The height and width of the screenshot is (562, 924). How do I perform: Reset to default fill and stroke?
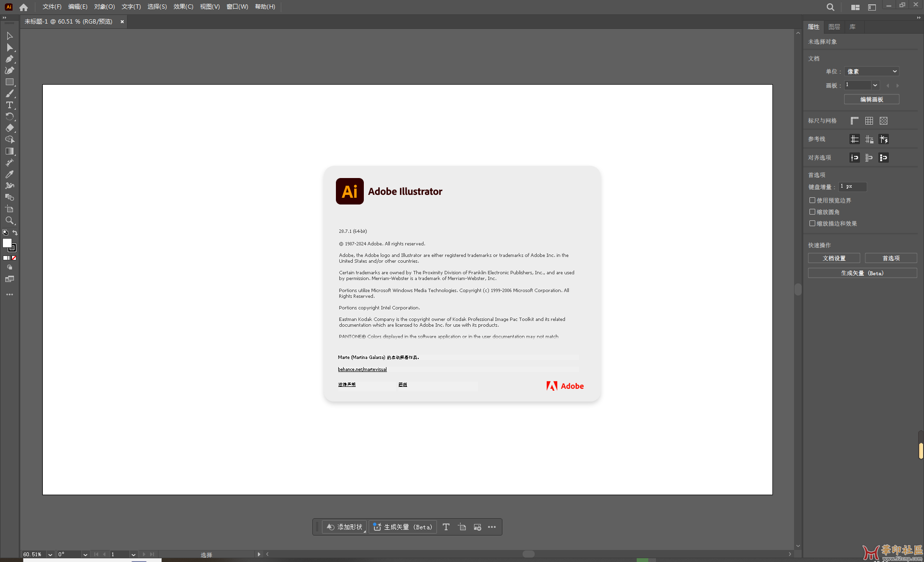pyautogui.click(x=5, y=233)
